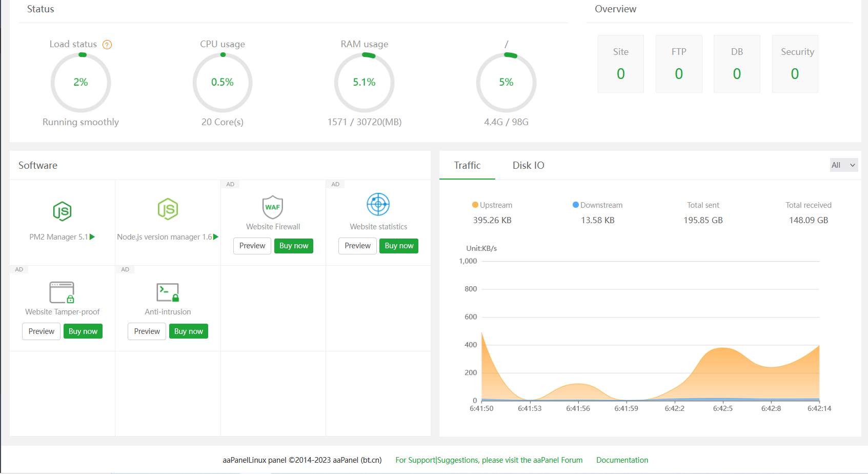The image size is (868, 474).
Task: Switch to the Disk IO tab
Action: tap(528, 165)
